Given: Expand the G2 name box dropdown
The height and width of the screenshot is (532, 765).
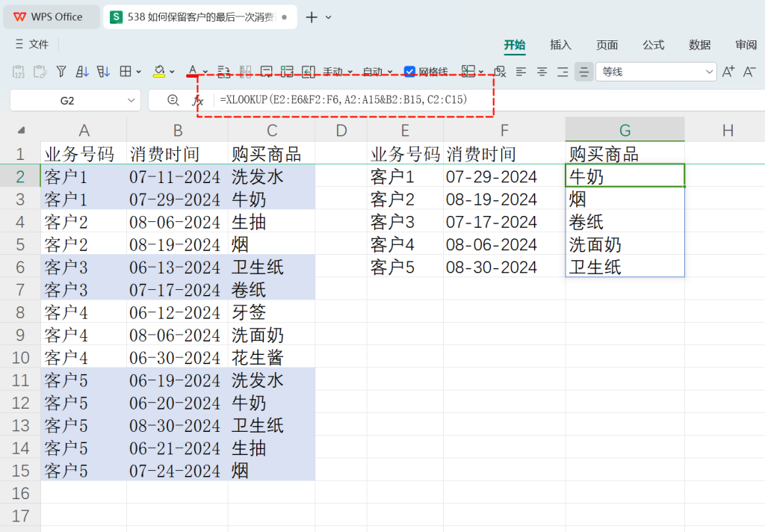Looking at the screenshot, I should click(x=131, y=100).
